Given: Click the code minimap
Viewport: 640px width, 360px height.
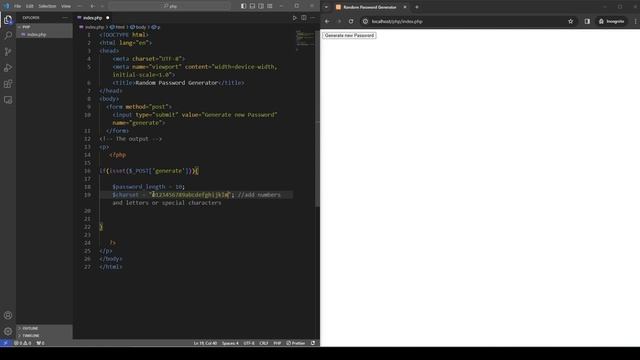Looking at the screenshot, I should pyautogui.click(x=305, y=40).
